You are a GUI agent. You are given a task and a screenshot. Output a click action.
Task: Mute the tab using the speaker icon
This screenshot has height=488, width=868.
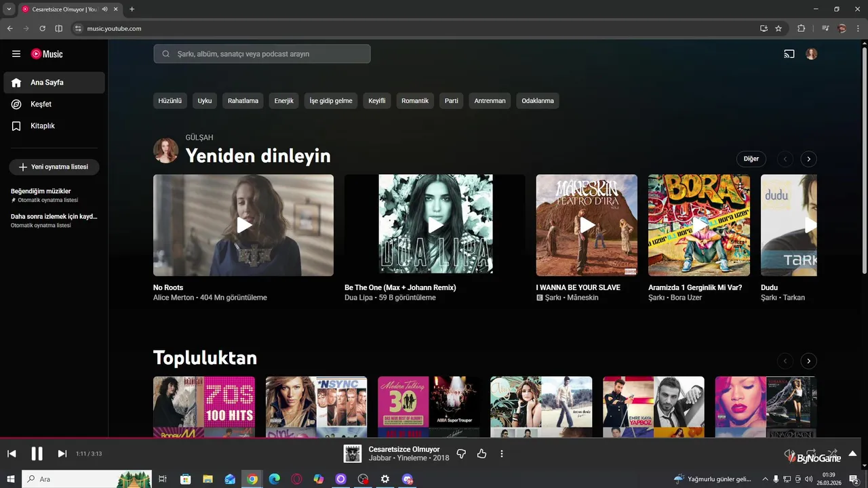pos(105,9)
